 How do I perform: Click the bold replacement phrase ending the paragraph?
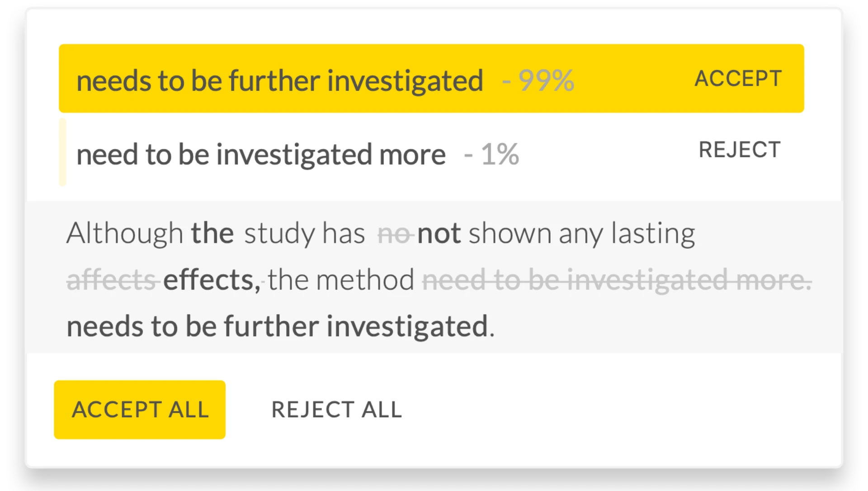coord(277,326)
